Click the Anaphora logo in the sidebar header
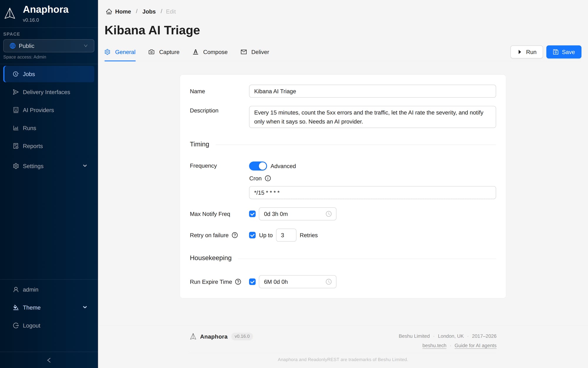 [10, 14]
